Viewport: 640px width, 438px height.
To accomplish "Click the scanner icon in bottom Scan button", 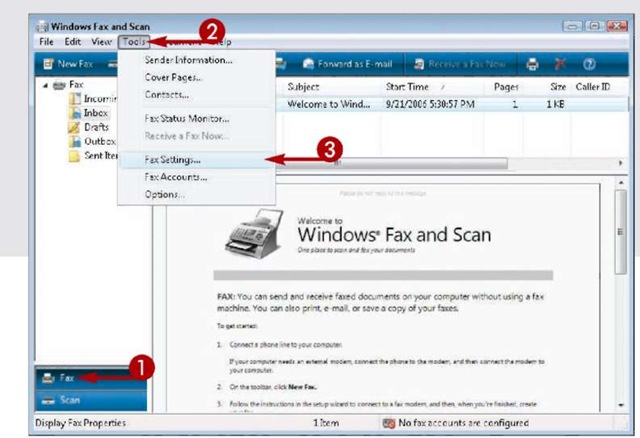I will 48,400.
